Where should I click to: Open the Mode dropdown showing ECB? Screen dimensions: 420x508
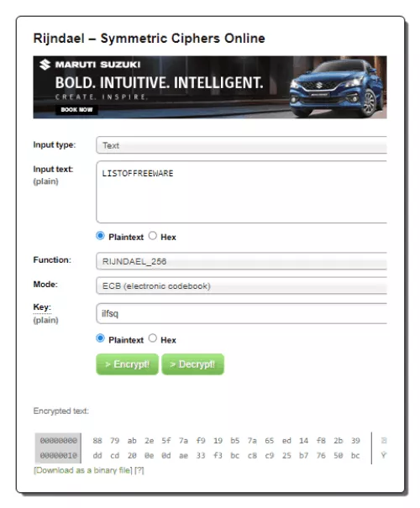[x=241, y=285]
